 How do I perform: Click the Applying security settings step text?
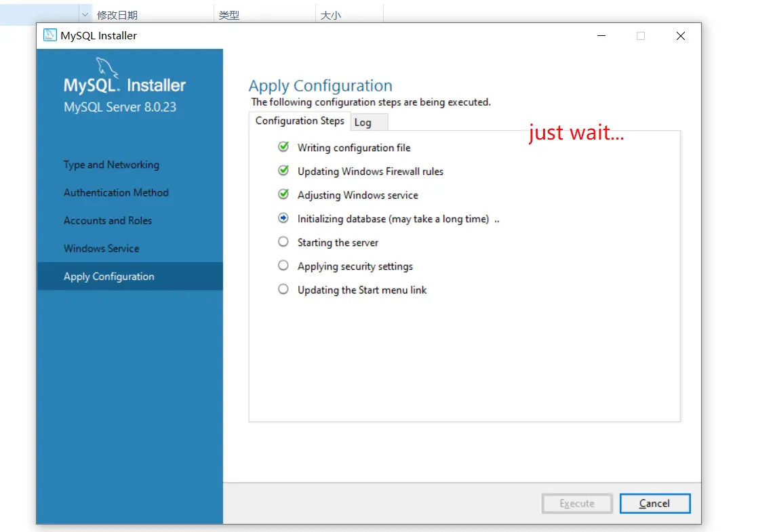point(355,266)
